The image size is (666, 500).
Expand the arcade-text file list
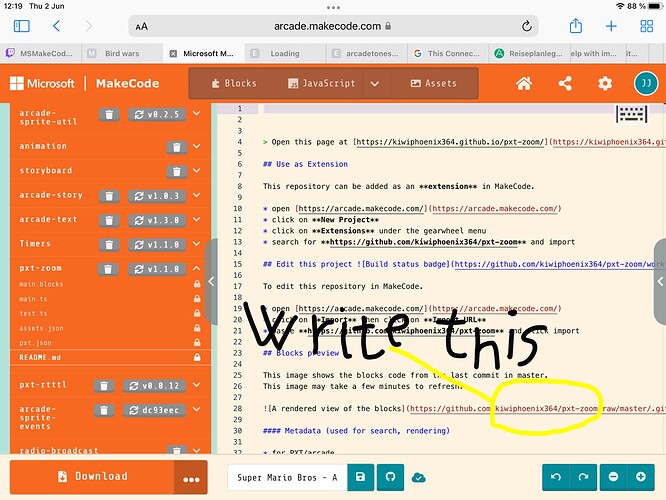(x=197, y=219)
